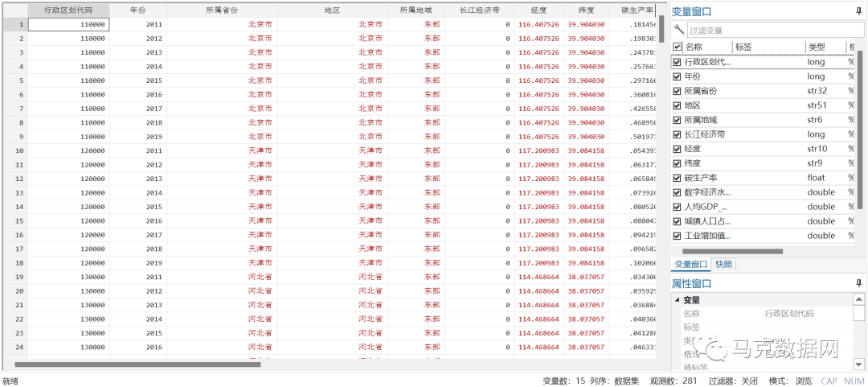The image size is (868, 387).
Task: Toggle the select-all checkbox in variable list header
Action: tap(677, 47)
